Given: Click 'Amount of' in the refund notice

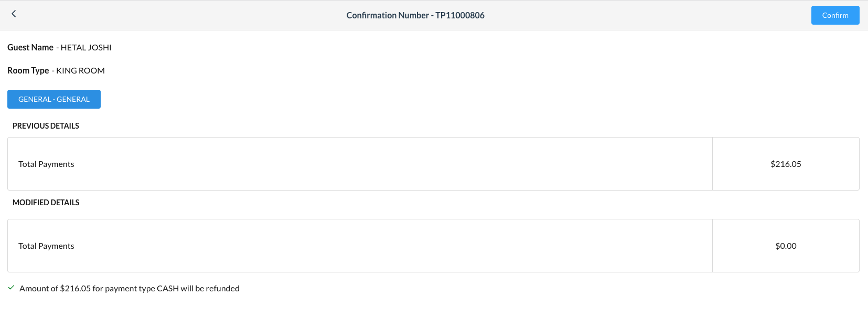Looking at the screenshot, I should coord(39,289).
